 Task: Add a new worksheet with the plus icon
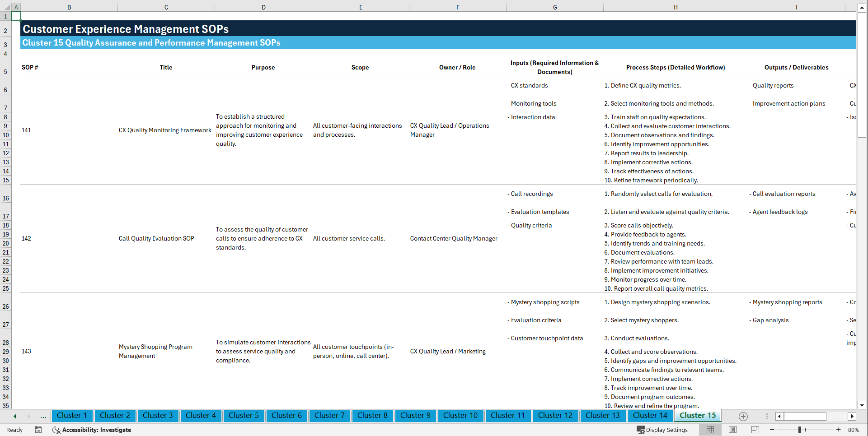(742, 416)
